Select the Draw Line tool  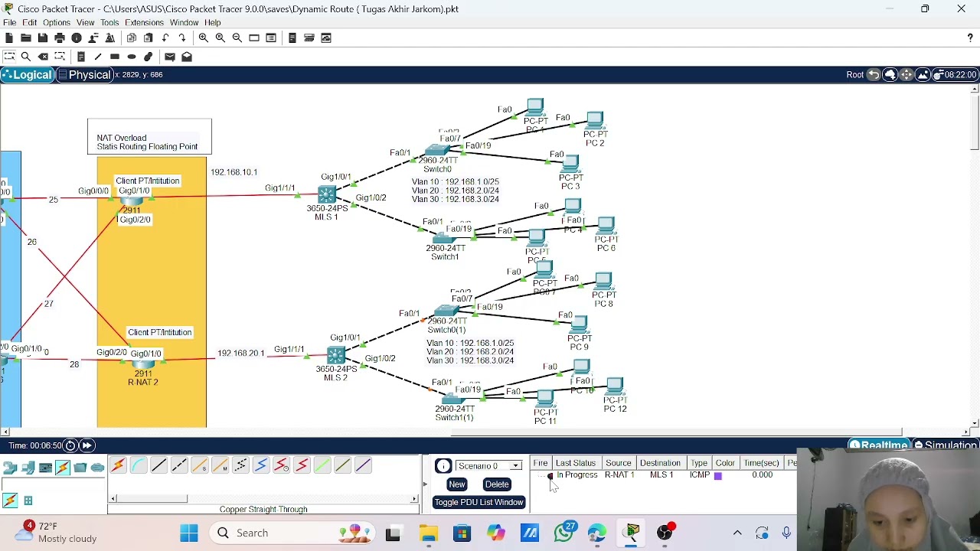(x=97, y=57)
